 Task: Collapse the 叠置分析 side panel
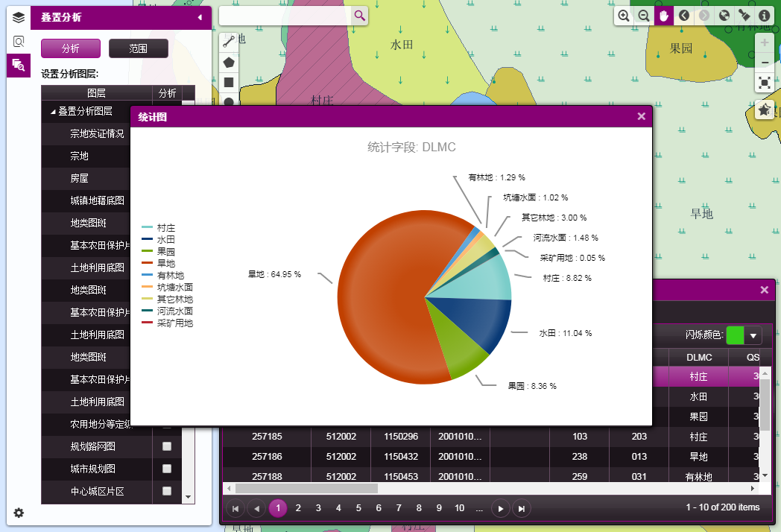point(200,17)
